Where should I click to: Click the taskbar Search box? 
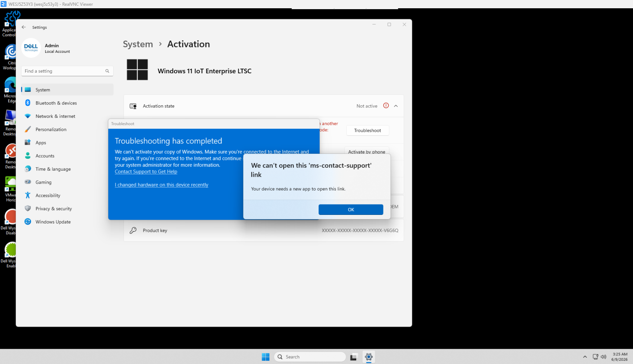coord(310,357)
